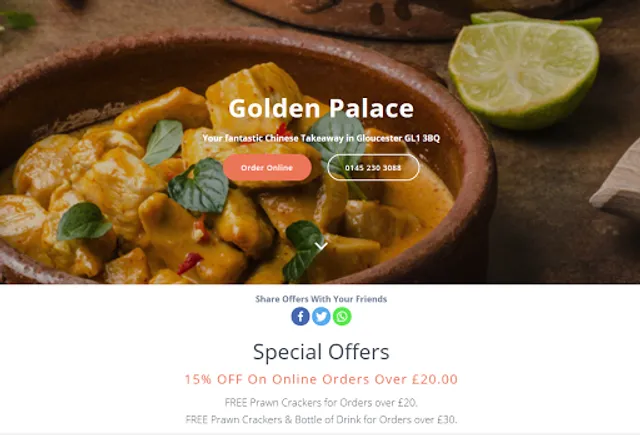
Task: Open the Order Online button
Action: pos(267,167)
